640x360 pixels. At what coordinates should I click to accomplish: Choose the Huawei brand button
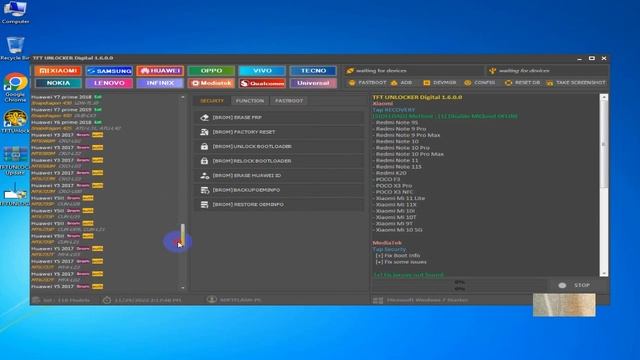coord(160,71)
